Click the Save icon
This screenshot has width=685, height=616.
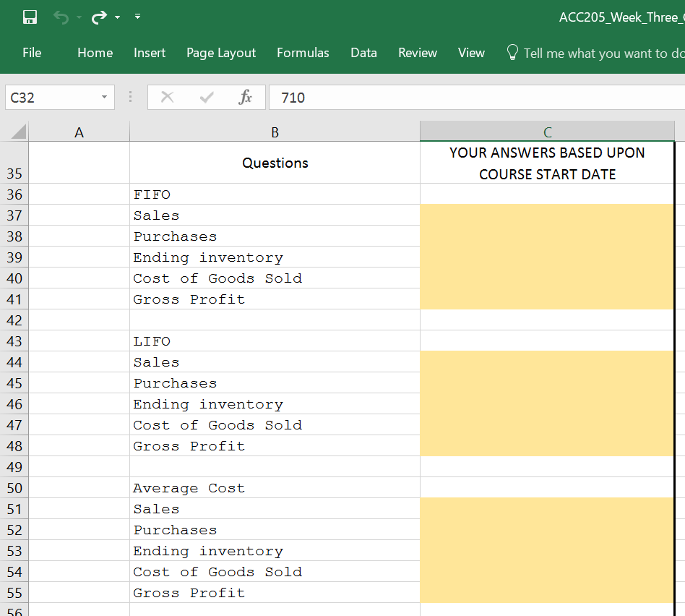point(29,17)
